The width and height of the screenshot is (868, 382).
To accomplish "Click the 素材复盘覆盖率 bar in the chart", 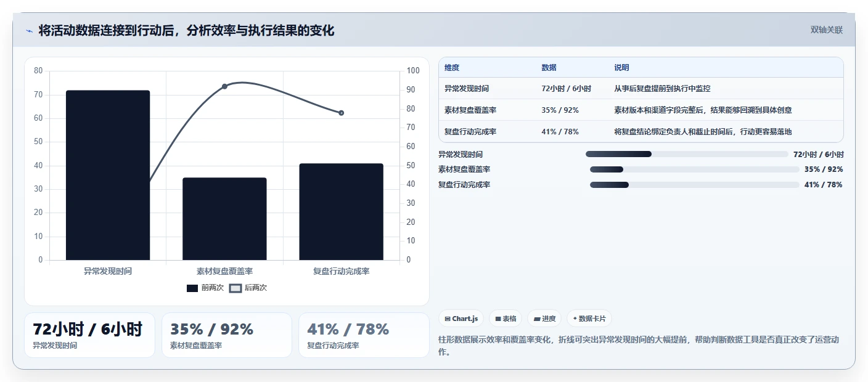I will click(224, 219).
